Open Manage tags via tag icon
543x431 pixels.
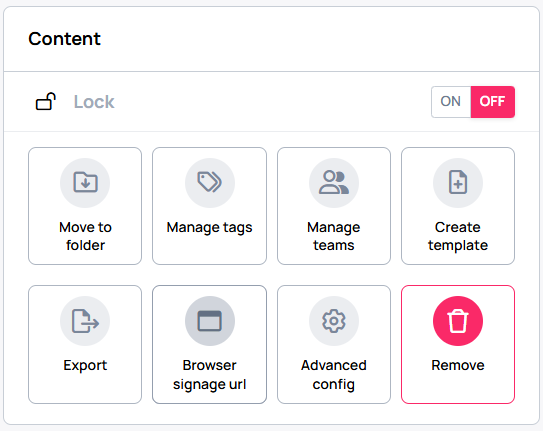(210, 182)
